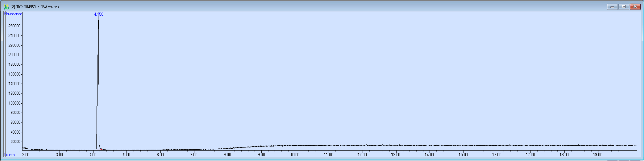644x161 pixels.
Task: Minimize the TIC chromatogram window
Action: click(612, 7)
